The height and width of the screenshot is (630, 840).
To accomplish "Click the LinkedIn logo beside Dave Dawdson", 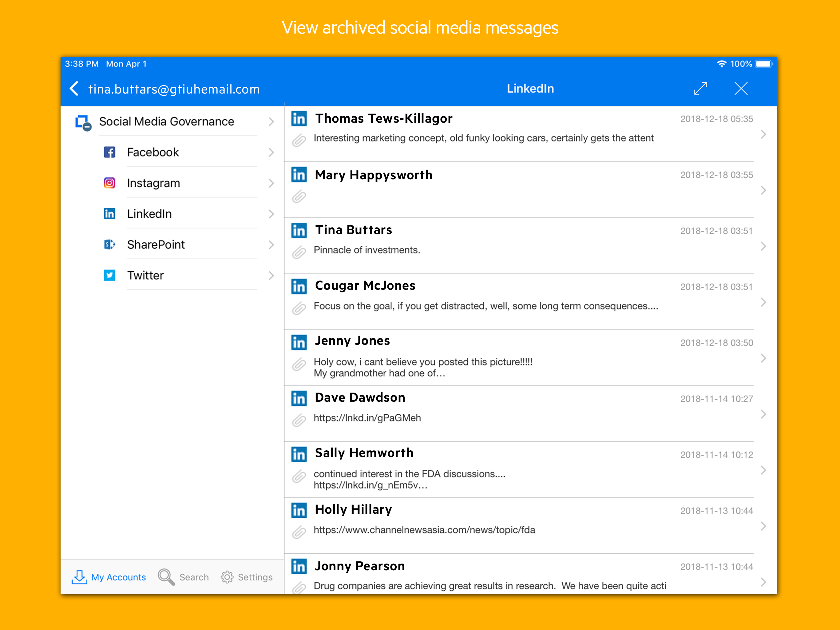I will coord(299,398).
